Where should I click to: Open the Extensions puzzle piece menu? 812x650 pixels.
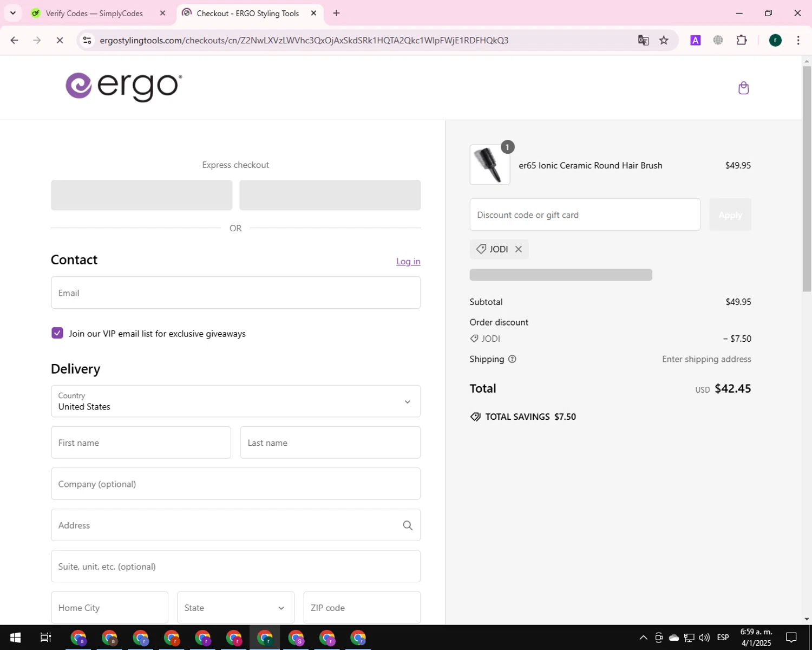(742, 40)
